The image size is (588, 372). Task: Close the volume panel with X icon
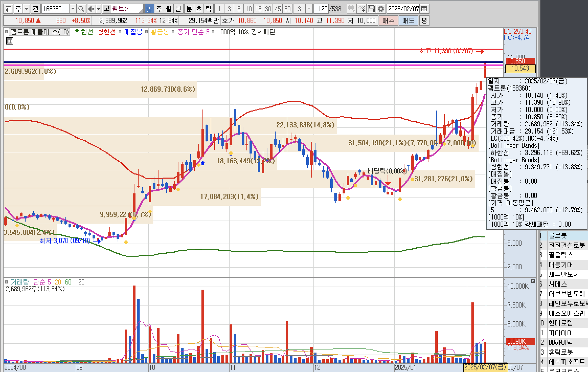click(533, 281)
